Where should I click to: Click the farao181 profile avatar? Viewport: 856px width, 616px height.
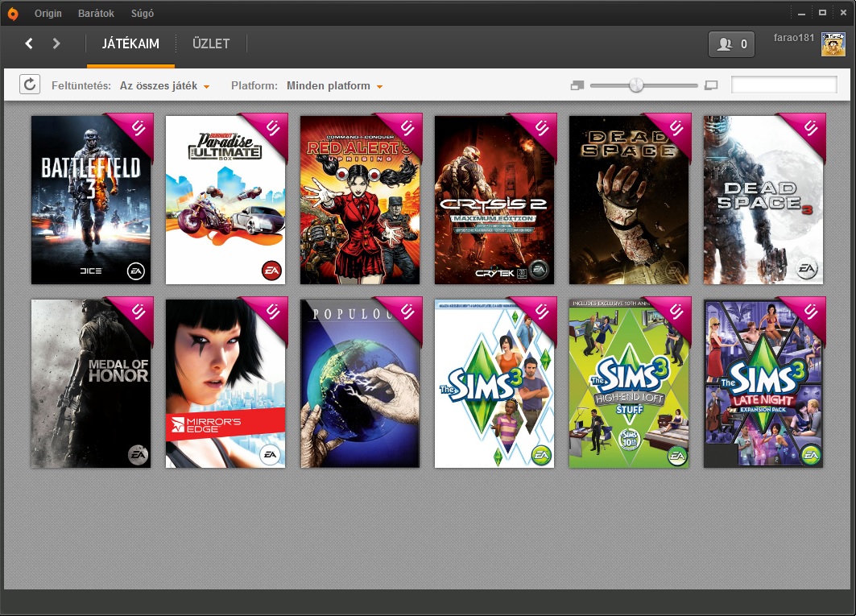coord(833,44)
